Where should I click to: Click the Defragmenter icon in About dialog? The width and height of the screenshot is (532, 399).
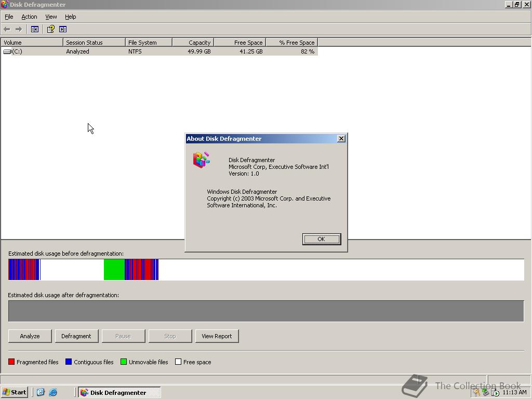click(202, 160)
